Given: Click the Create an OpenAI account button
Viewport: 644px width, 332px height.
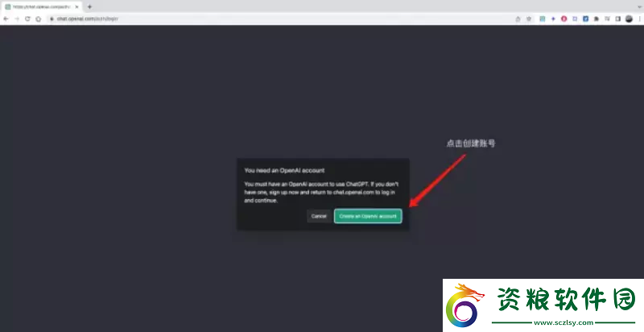Looking at the screenshot, I should point(368,216).
